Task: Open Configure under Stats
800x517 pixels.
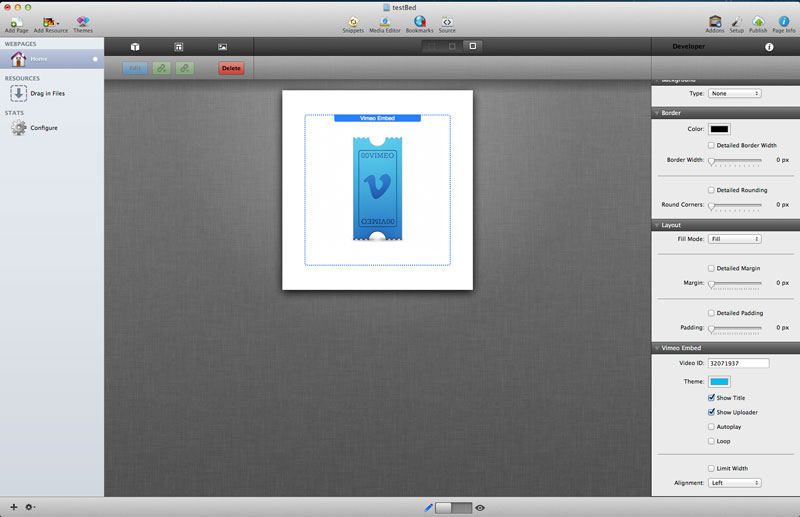Action: (43, 128)
